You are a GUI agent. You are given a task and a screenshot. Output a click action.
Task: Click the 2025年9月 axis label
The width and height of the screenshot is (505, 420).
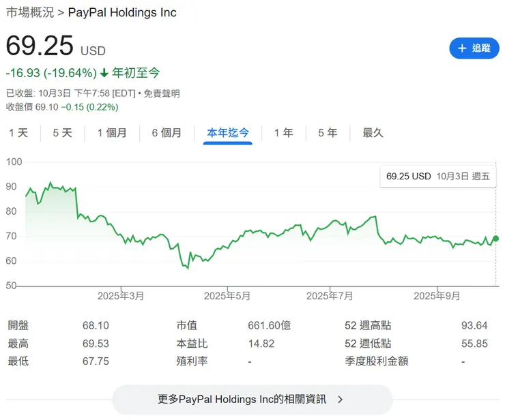(x=437, y=296)
